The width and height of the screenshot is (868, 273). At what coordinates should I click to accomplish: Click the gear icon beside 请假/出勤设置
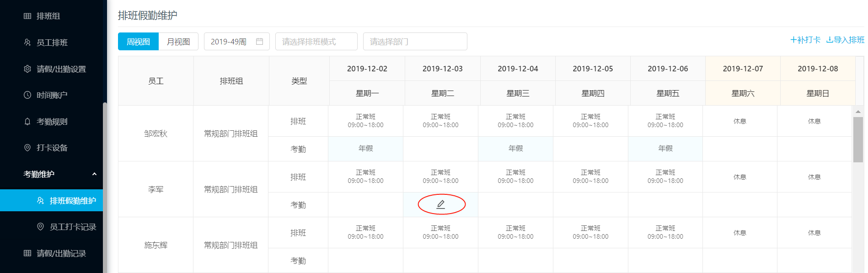(x=27, y=69)
